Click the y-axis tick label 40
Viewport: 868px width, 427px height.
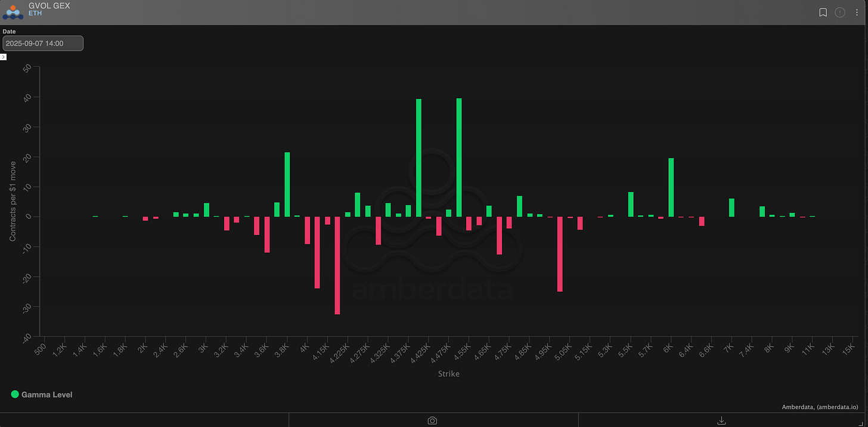tap(27, 97)
